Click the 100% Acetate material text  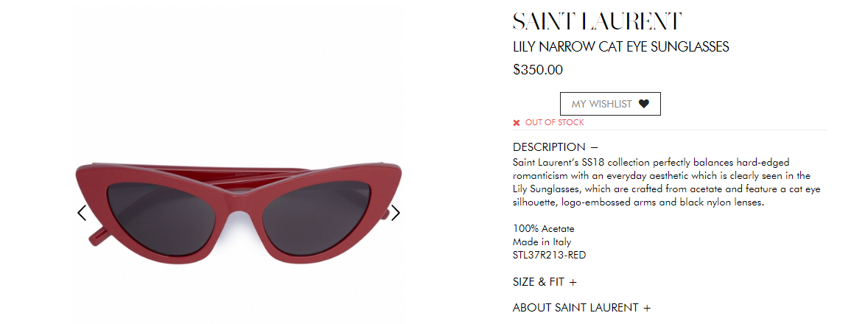coord(544,229)
